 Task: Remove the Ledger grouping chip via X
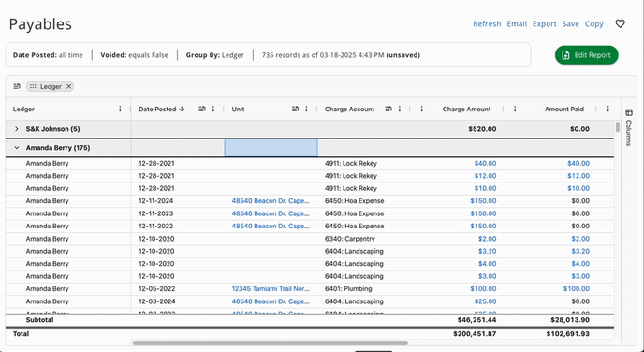[69, 86]
